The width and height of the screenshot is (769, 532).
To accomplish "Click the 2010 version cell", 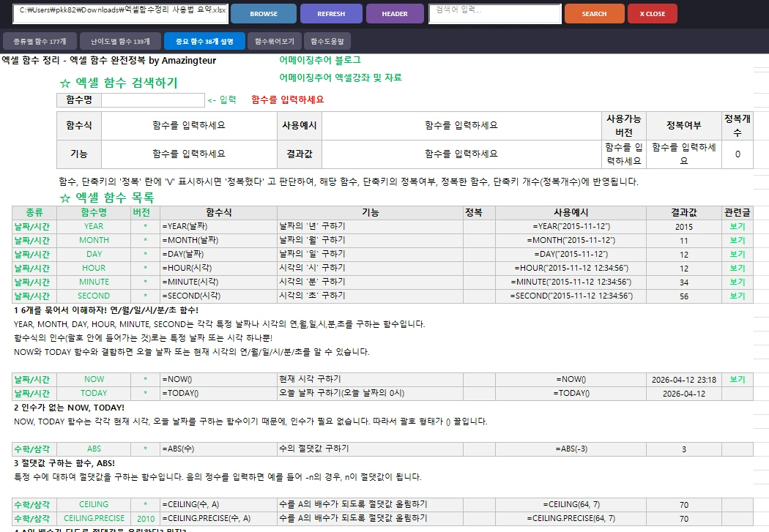I will 145,518.
